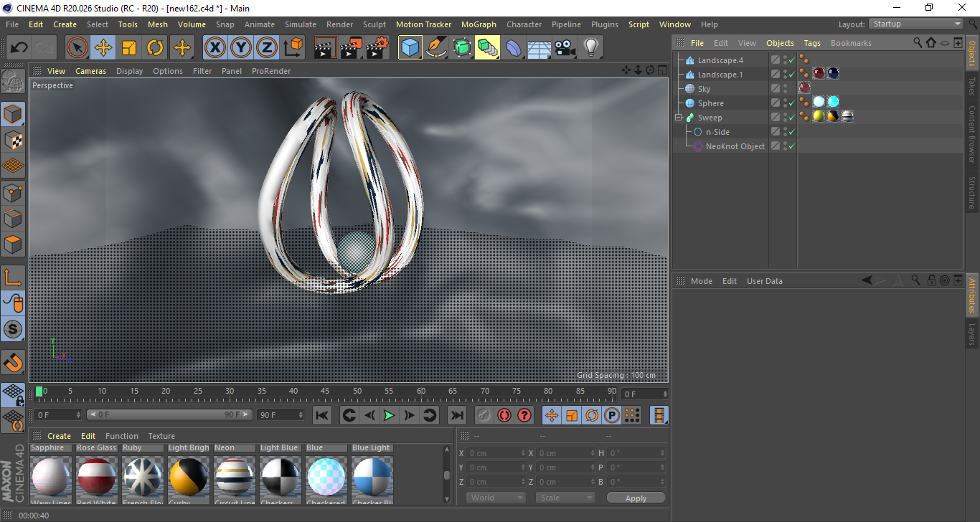Screen dimensions: 980x522
Task: Click dark red material tag on Landscape.1
Action: (x=819, y=73)
